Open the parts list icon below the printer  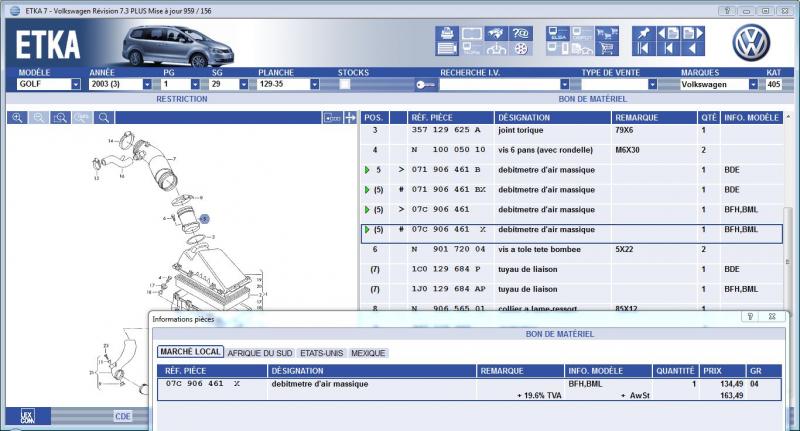pyautogui.click(x=447, y=49)
